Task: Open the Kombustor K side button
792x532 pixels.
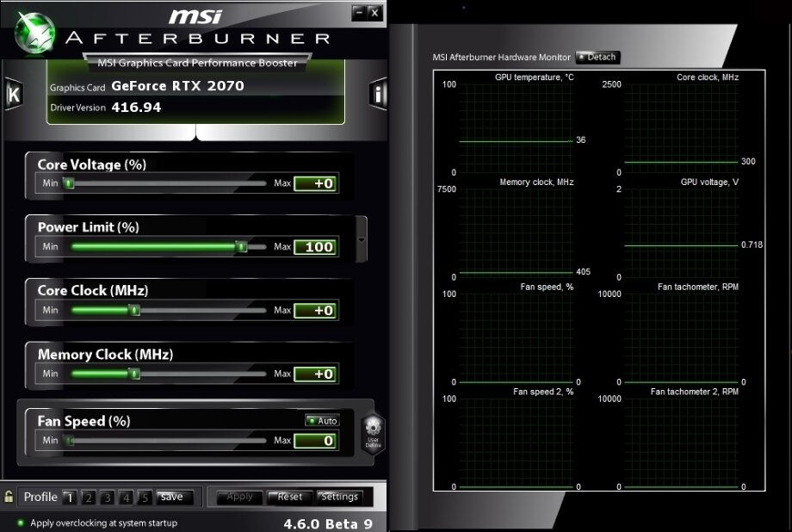Action: (x=14, y=94)
